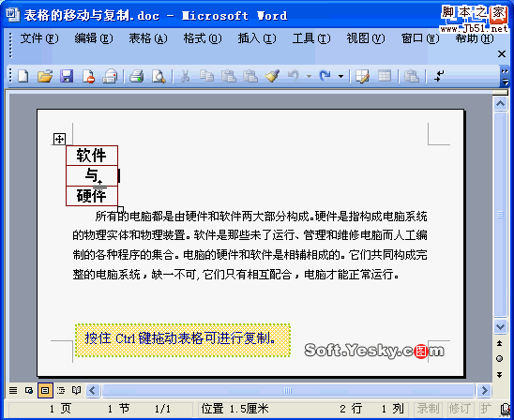The height and width of the screenshot is (420, 514).
Task: Click the Undo arrow icon
Action: coord(294,76)
